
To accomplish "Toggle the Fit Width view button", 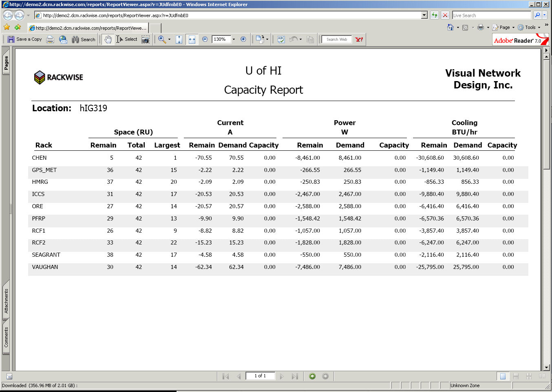I will pos(192,40).
